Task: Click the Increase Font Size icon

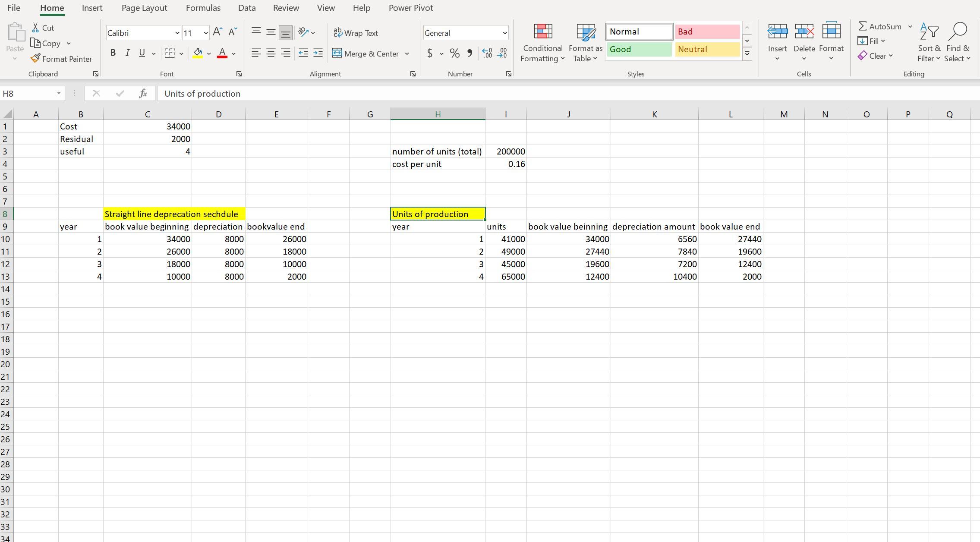Action: pos(217,32)
